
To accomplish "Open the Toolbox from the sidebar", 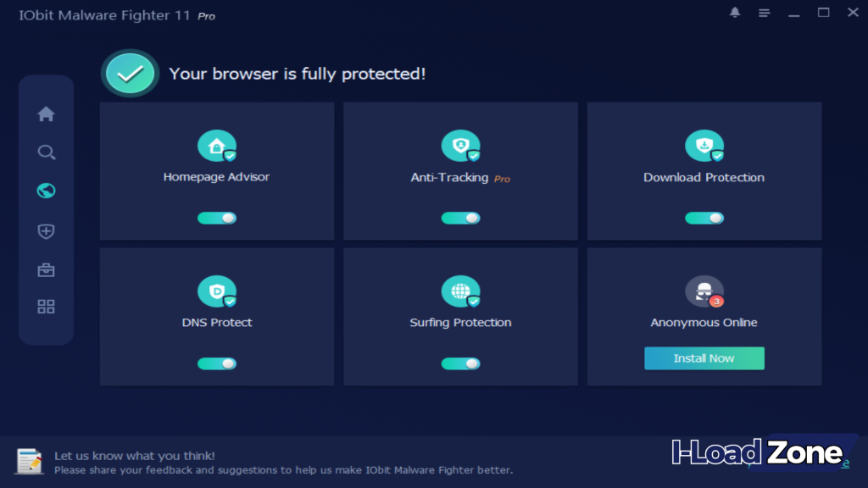I will (46, 269).
